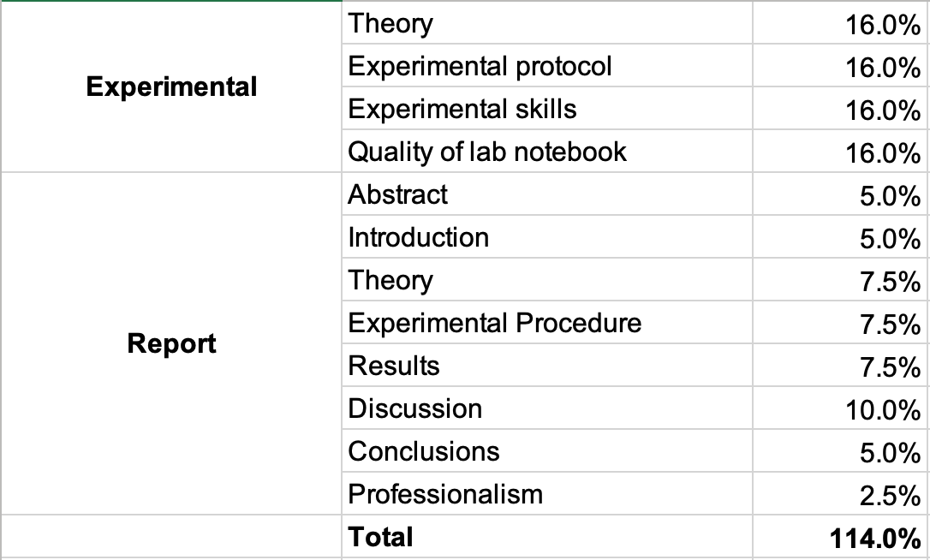Screen dimensions: 930x560
Task: Select the merged Report category cell
Action: point(171,343)
